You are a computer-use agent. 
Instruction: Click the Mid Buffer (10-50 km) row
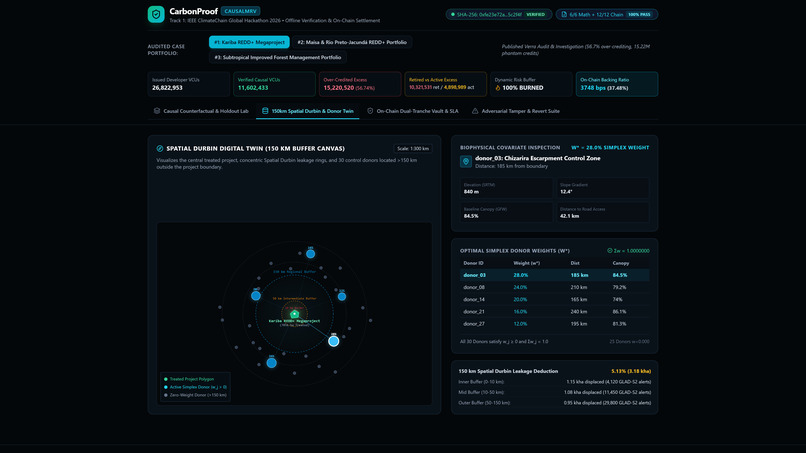click(x=554, y=392)
